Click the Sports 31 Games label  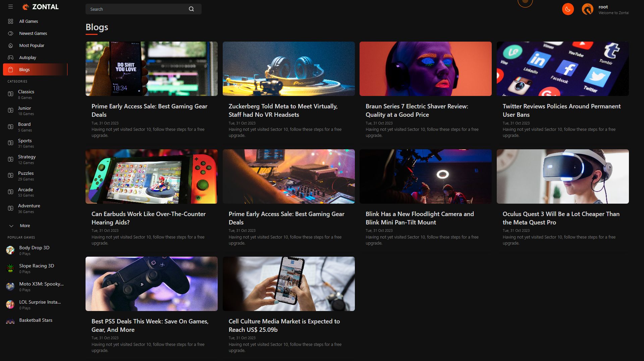pyautogui.click(x=26, y=143)
